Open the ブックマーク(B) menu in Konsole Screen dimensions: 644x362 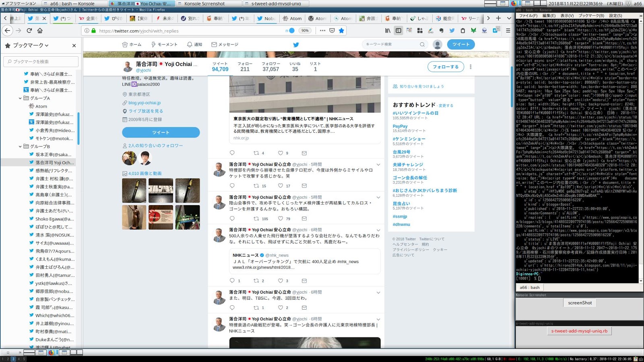point(591,16)
